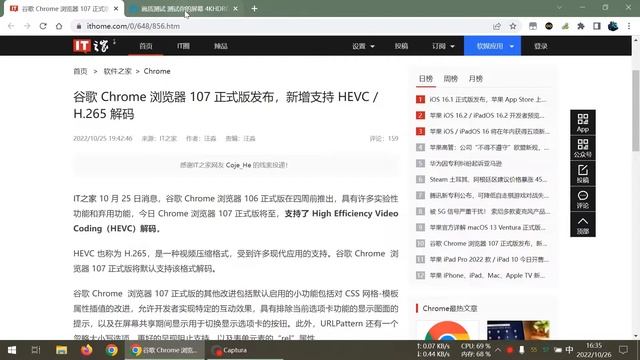Click the Coje_He contributor name
640x360 pixels.
pyautogui.click(x=238, y=165)
